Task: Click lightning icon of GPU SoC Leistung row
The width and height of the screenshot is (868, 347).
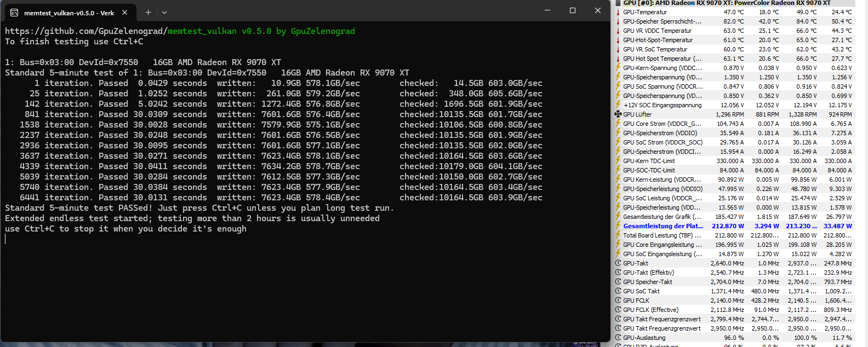Action: pos(618,198)
